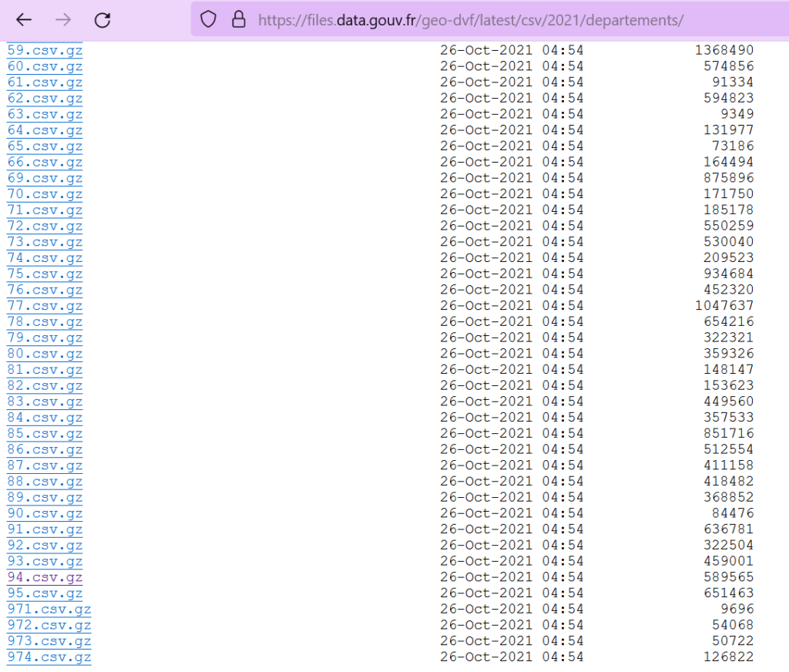Download 92.csv.gz
The width and height of the screenshot is (789, 672).
(x=45, y=546)
